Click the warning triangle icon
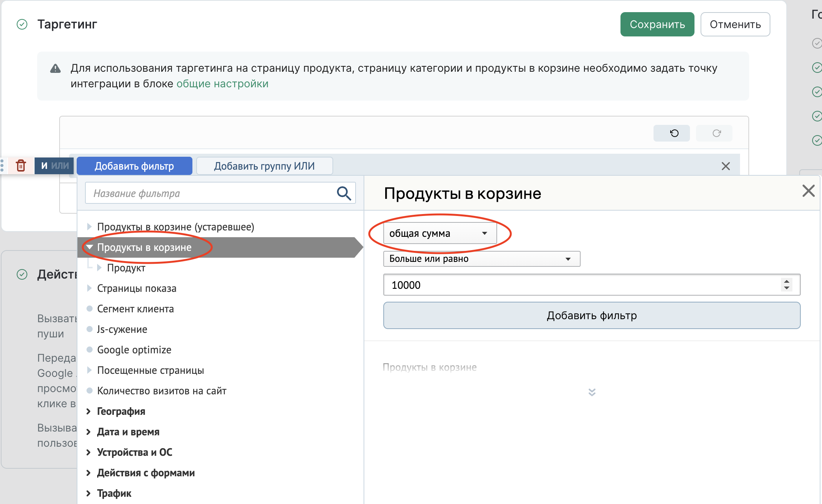This screenshot has width=822, height=504. [55, 69]
